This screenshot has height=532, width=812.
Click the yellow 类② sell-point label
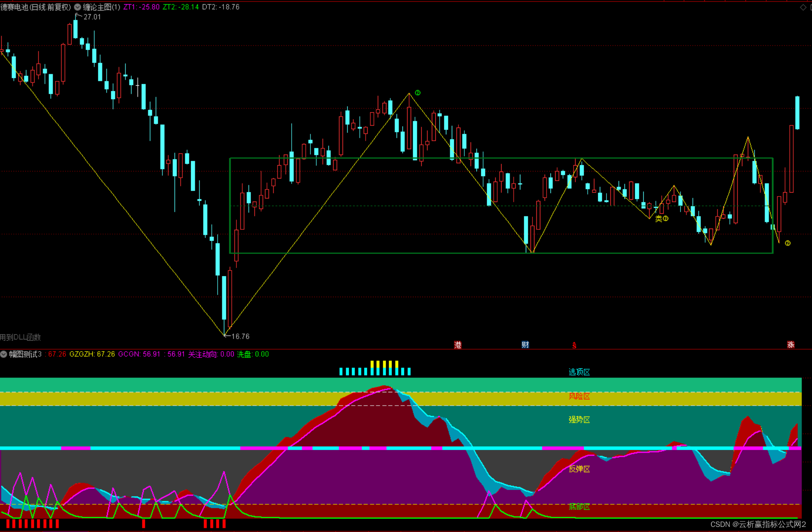pos(662,218)
